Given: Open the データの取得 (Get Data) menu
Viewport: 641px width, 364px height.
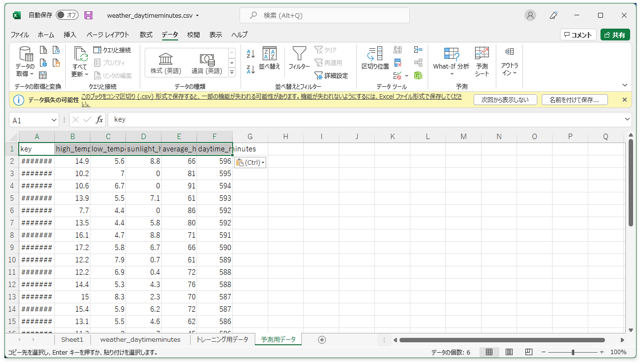Looking at the screenshot, I should point(25,62).
